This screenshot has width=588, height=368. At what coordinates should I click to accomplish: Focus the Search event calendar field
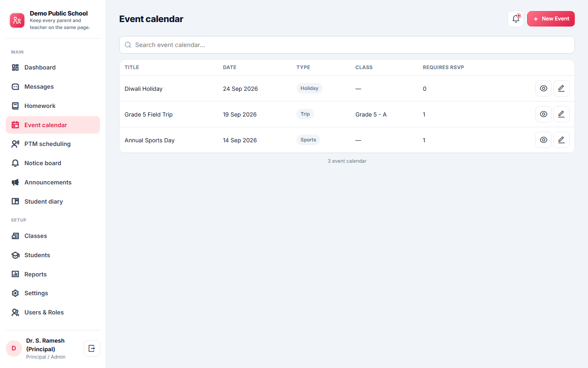(347, 45)
